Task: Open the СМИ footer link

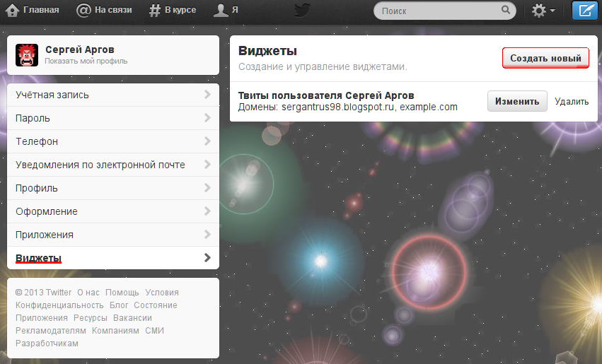Action: [154, 331]
